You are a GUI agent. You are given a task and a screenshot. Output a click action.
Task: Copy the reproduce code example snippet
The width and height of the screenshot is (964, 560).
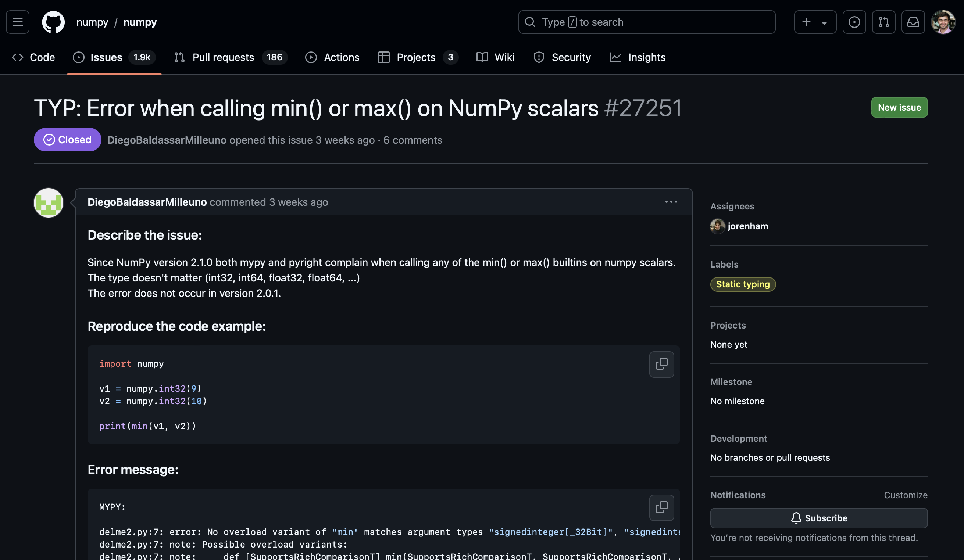point(661,364)
